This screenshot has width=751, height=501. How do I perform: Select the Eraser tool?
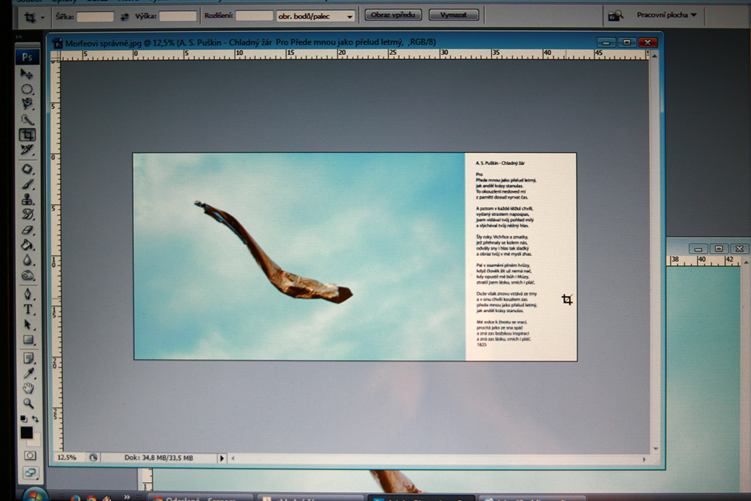[27, 230]
